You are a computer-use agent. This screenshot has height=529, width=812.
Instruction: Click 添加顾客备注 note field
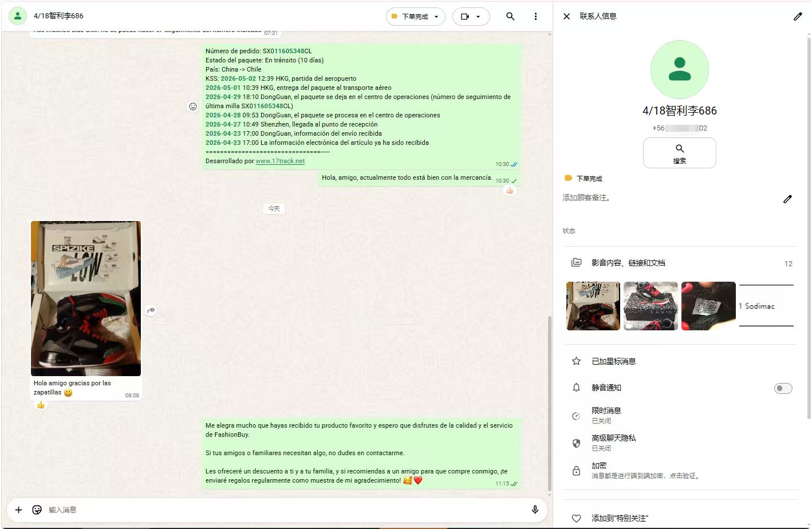(587, 198)
